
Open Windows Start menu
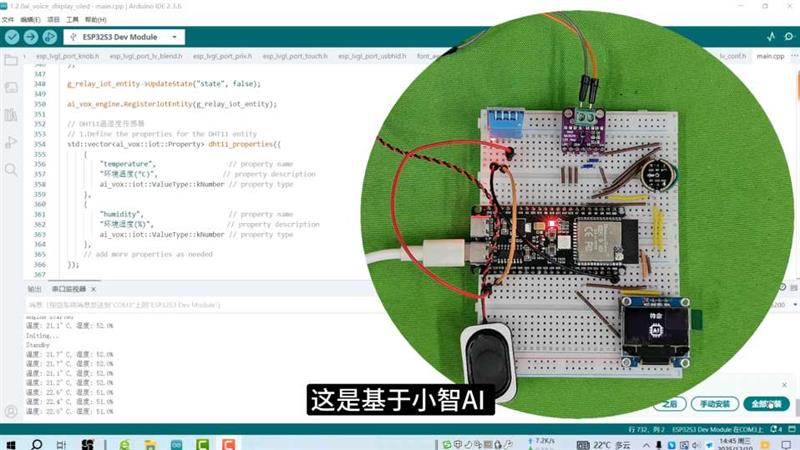[x=12, y=442]
